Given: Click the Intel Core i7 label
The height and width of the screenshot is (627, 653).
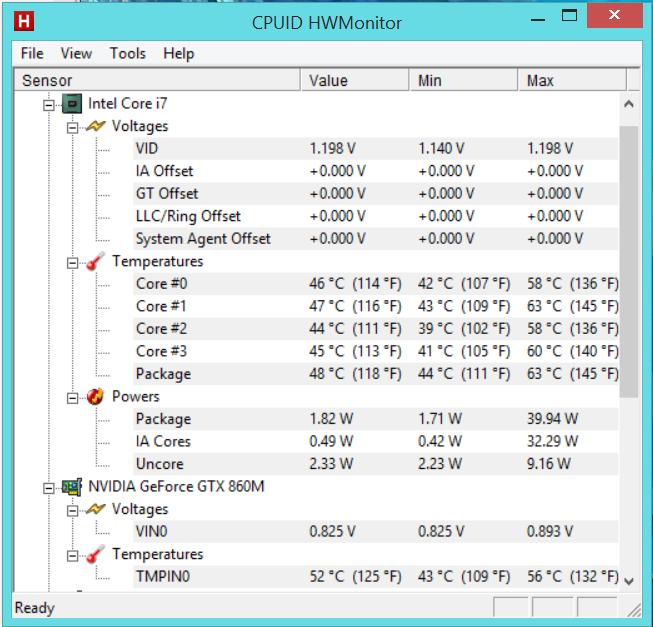Looking at the screenshot, I should [127, 103].
